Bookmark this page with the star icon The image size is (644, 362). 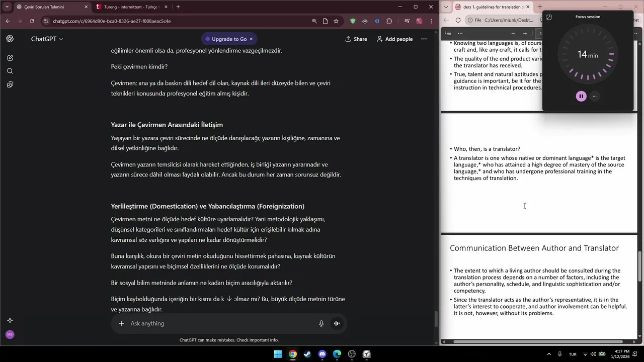(x=336, y=21)
